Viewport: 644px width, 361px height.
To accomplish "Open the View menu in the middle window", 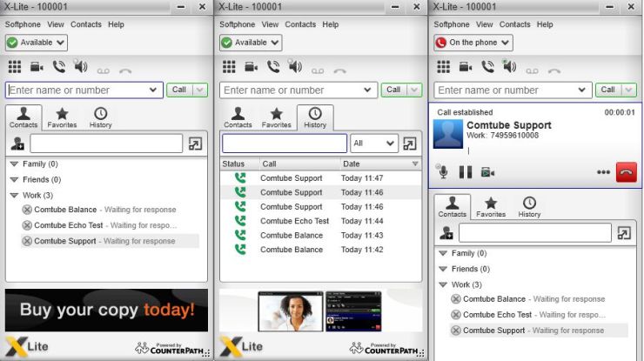I will [270, 24].
